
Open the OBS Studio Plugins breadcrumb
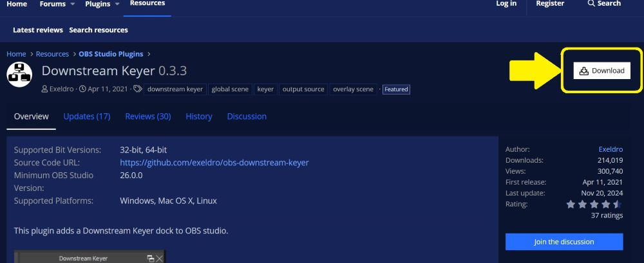pos(111,54)
